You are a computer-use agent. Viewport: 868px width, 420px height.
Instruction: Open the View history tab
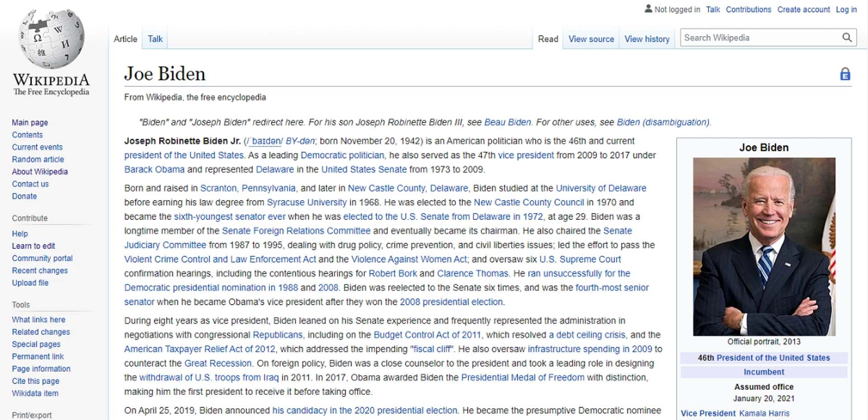[647, 39]
